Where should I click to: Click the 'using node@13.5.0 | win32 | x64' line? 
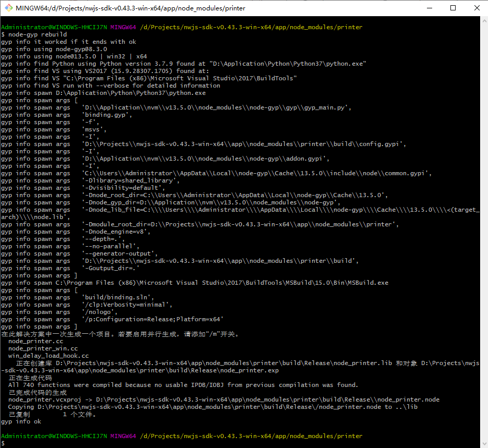pyautogui.click(x=74, y=56)
